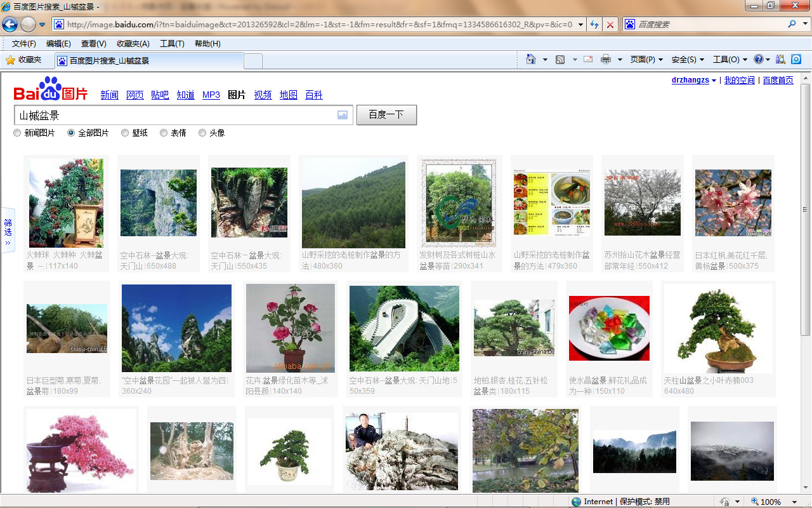Expand the 筛选 filter side tab
The image size is (812, 508).
[x=8, y=231]
